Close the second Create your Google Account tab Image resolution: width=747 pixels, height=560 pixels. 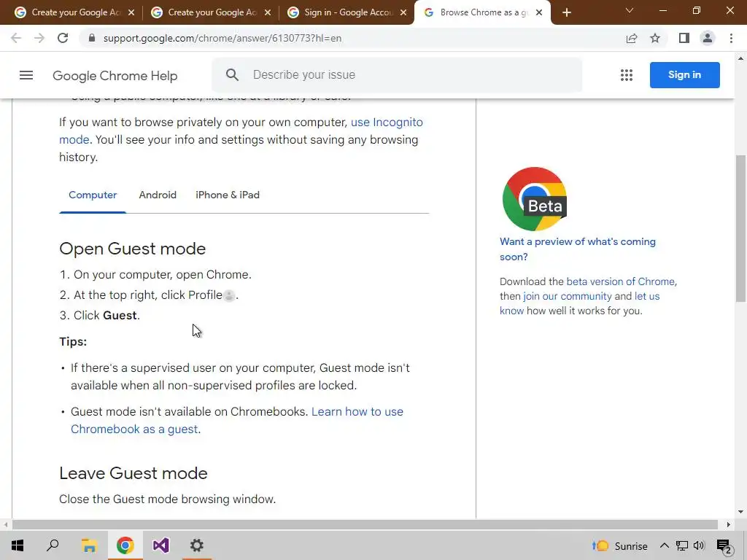click(268, 13)
